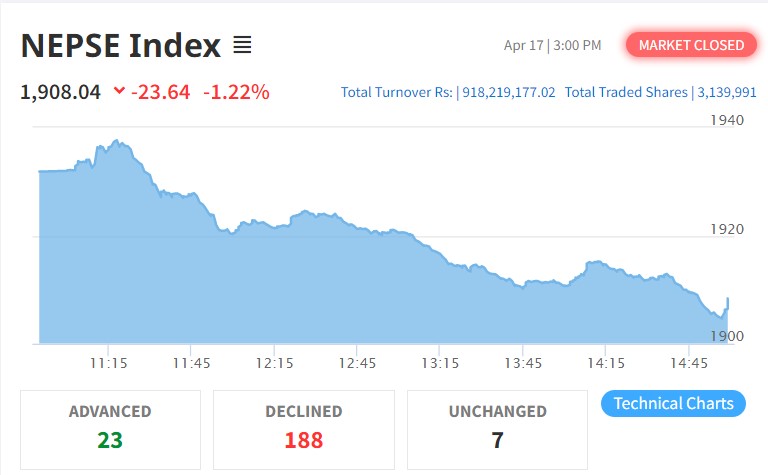Click the index value 1,908.04

pyautogui.click(x=61, y=92)
